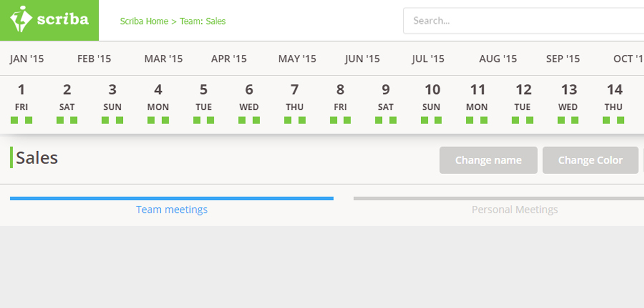Click the green color bar beside Sales

(12, 157)
